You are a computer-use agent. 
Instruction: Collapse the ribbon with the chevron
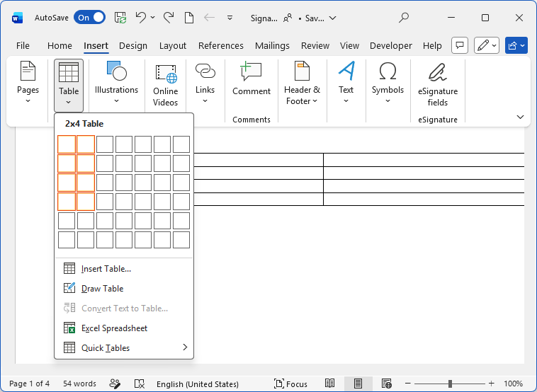click(520, 117)
